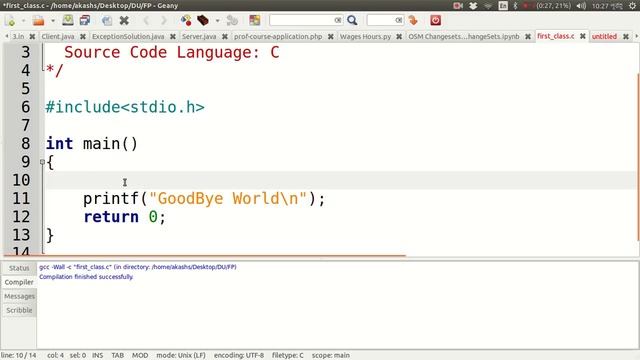Image resolution: width=640 pixels, height=360 pixels.
Task: Switch to the Server.java tab
Action: pos(199,37)
